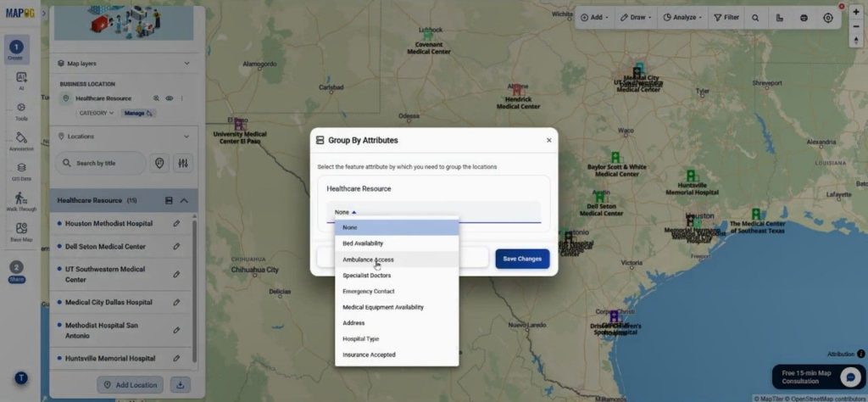Open the CATEGORY dropdown under layer
Image resolution: width=868 pixels, height=402 pixels.
click(x=97, y=113)
